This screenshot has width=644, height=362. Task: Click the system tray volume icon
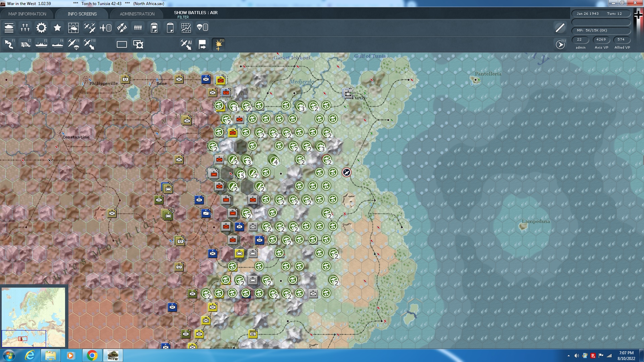[x=577, y=356]
